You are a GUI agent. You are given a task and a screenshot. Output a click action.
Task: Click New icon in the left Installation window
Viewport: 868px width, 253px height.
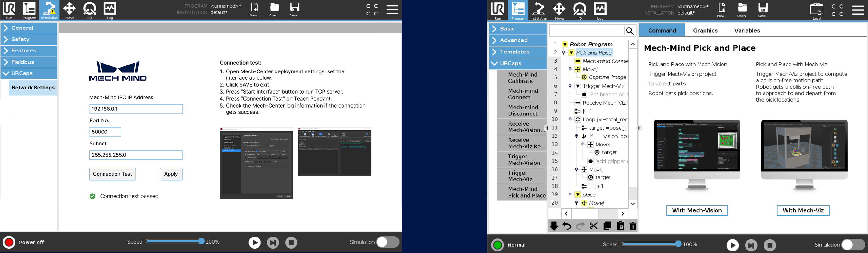point(254,10)
